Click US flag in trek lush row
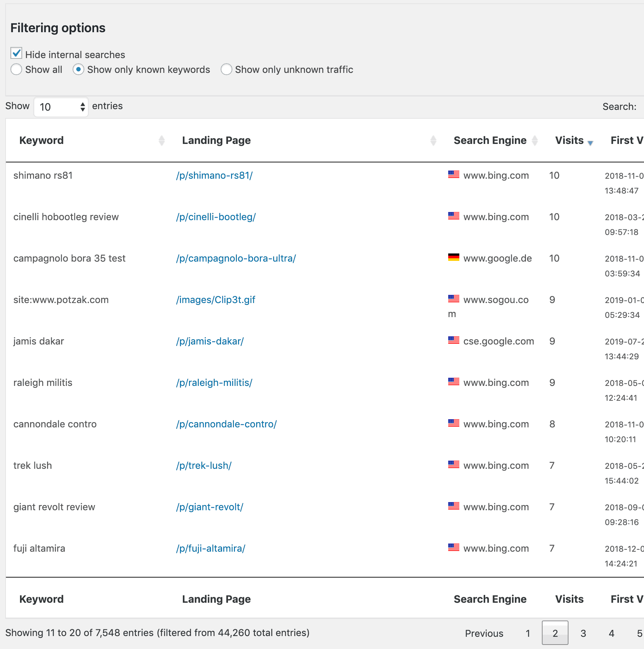 (x=453, y=464)
